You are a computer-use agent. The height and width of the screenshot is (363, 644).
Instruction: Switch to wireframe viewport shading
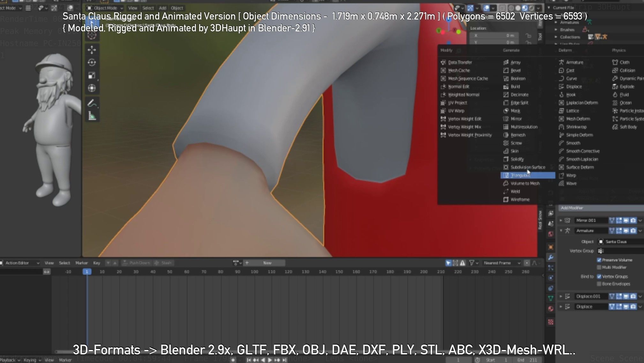pyautogui.click(x=511, y=8)
